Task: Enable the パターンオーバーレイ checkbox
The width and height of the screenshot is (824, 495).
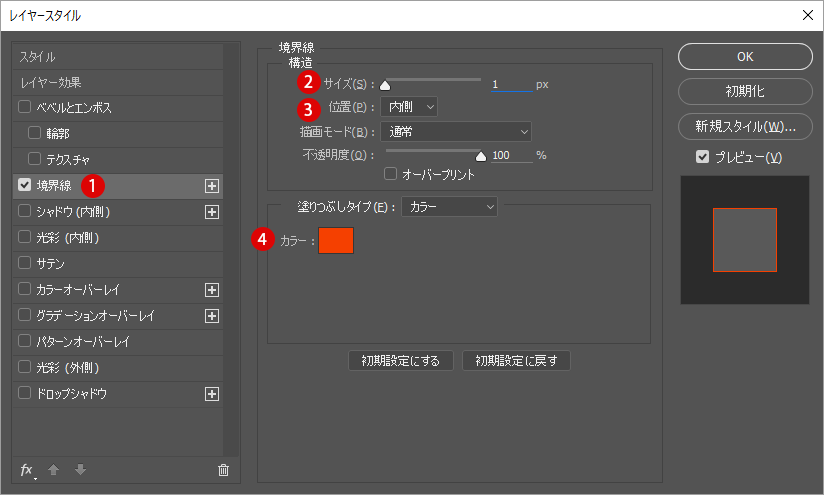Action: pyautogui.click(x=24, y=341)
